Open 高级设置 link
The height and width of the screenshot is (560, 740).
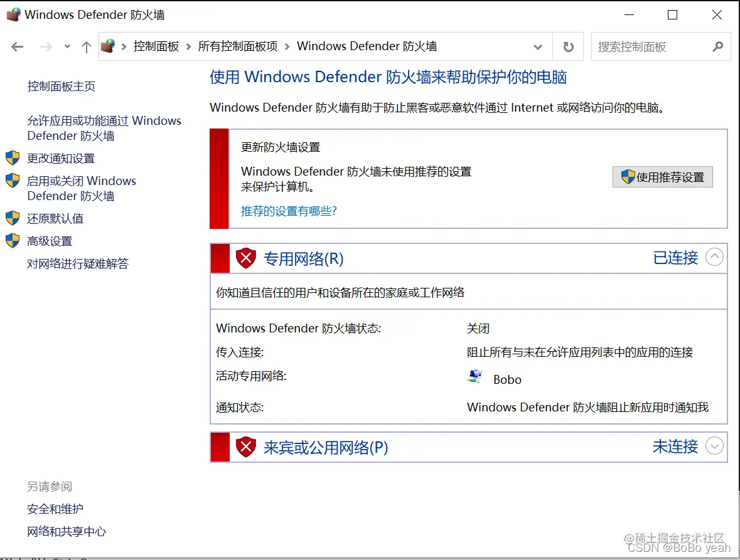point(50,241)
